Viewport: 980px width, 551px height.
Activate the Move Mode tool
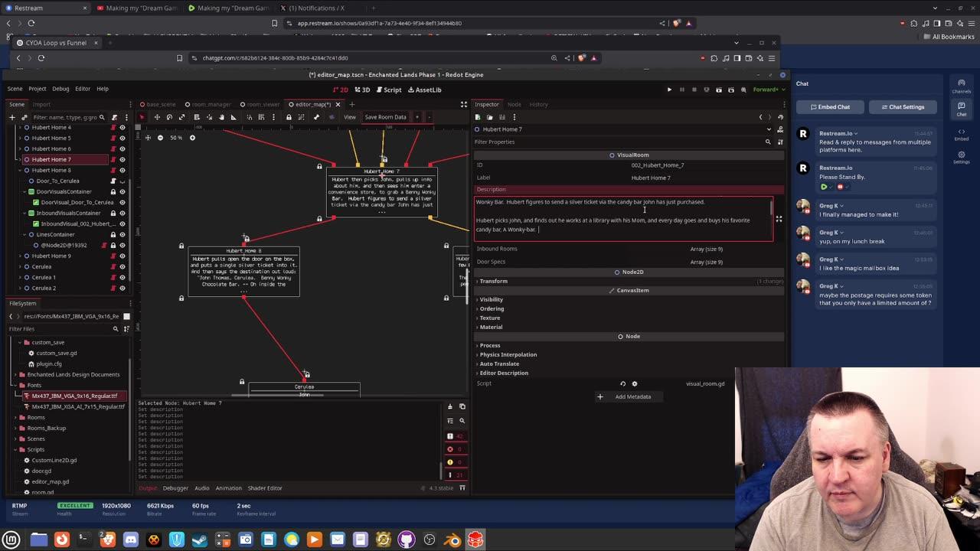click(157, 117)
